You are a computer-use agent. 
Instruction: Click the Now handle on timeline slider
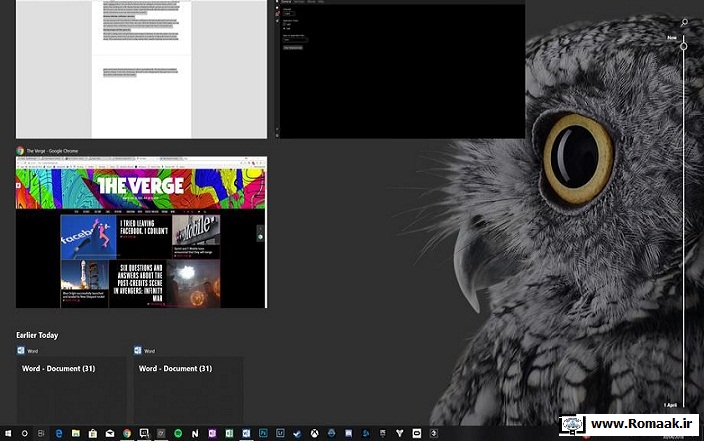(684, 46)
